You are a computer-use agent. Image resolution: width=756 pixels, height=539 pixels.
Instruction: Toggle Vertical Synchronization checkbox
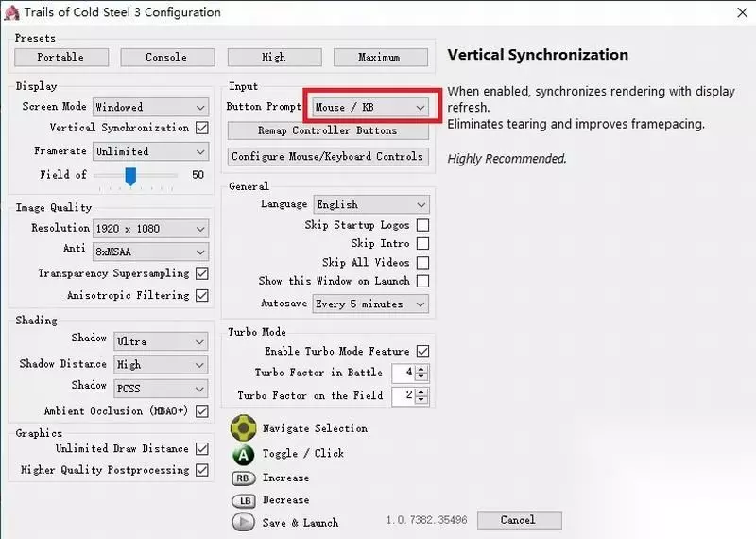coord(202,128)
